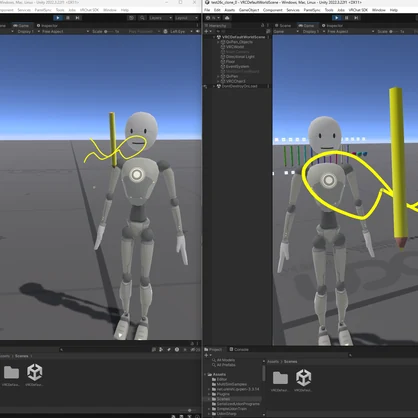Collapse VRCDefaultWorldScene in Hierarchy

[214, 37]
